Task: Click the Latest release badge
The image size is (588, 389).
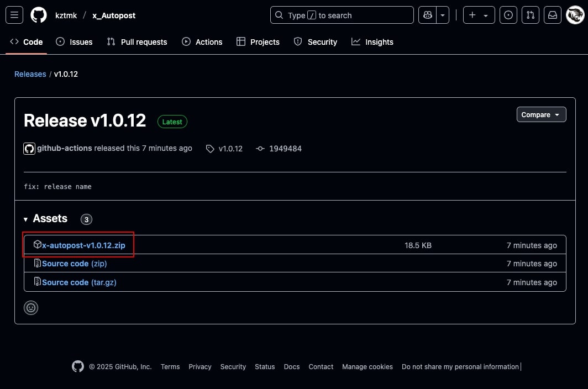Action: coord(172,122)
